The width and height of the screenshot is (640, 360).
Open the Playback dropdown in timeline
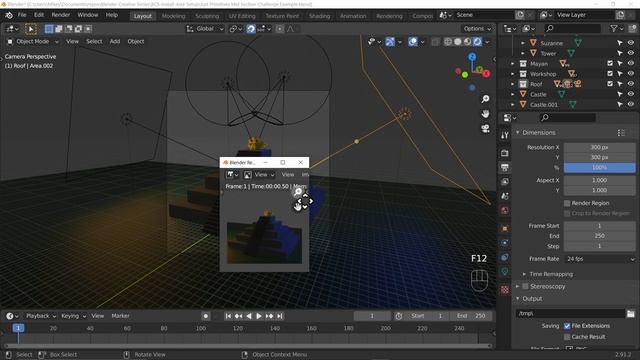tap(41, 316)
